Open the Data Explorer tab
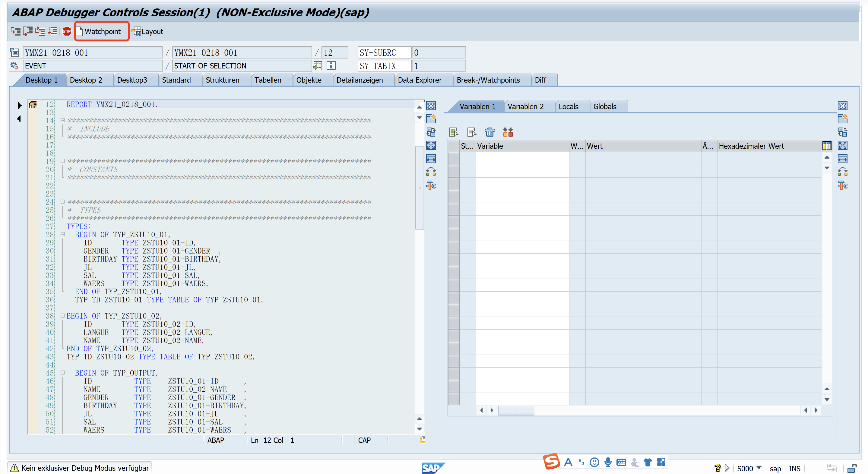Screen dimensions: 868x474 (420, 80)
